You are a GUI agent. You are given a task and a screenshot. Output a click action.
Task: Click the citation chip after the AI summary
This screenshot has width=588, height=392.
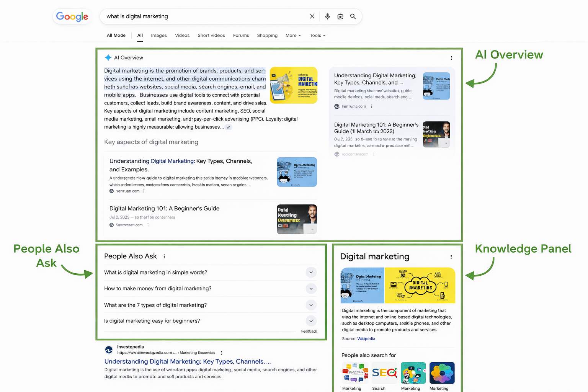pos(229,127)
